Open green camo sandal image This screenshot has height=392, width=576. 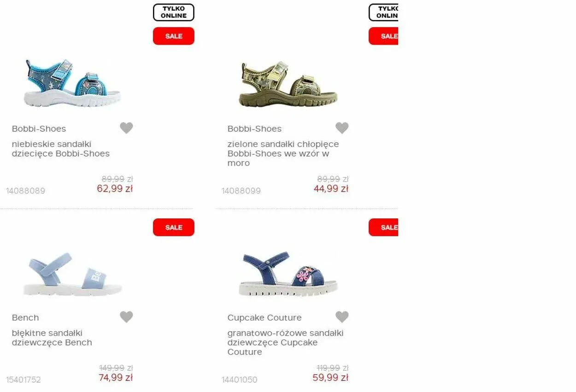coord(288,84)
